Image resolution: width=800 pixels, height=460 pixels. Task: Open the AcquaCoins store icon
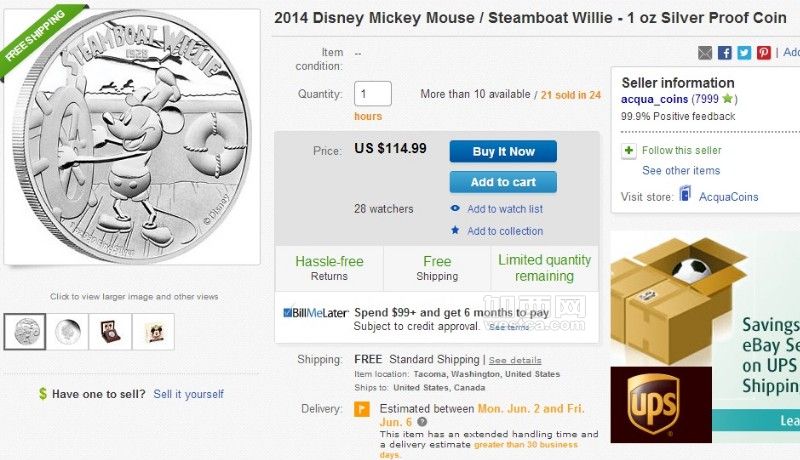point(685,194)
